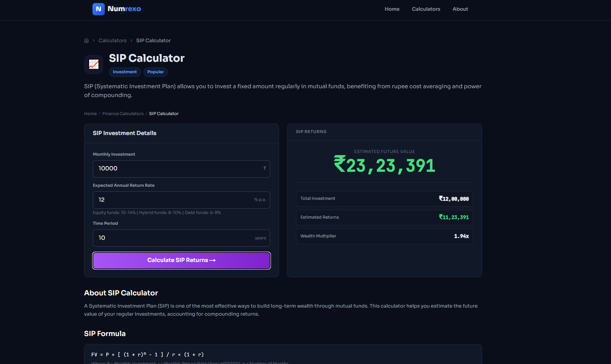The image size is (611, 364).
Task: Click the Numrexo brand name text
Action: [x=124, y=9]
